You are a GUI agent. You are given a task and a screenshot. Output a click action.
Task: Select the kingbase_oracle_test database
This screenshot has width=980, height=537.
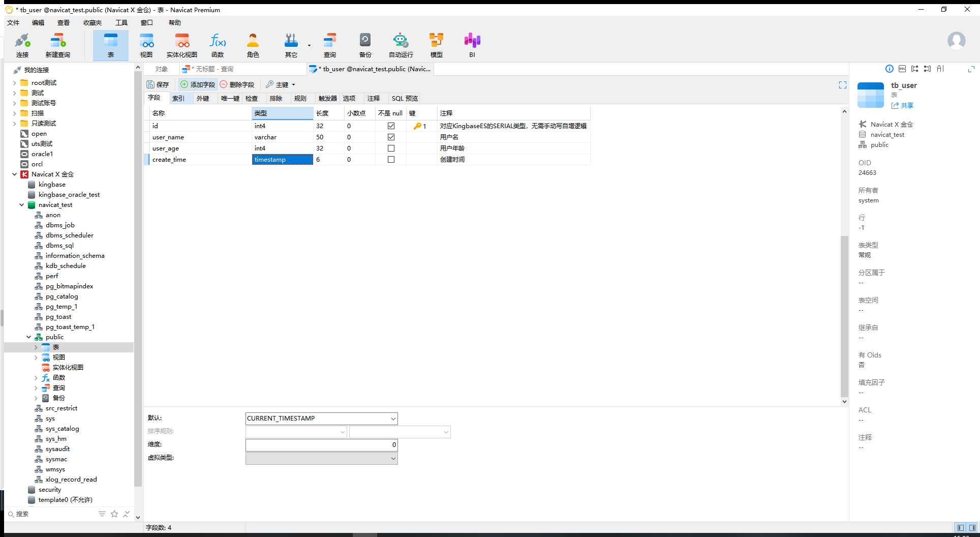point(69,195)
